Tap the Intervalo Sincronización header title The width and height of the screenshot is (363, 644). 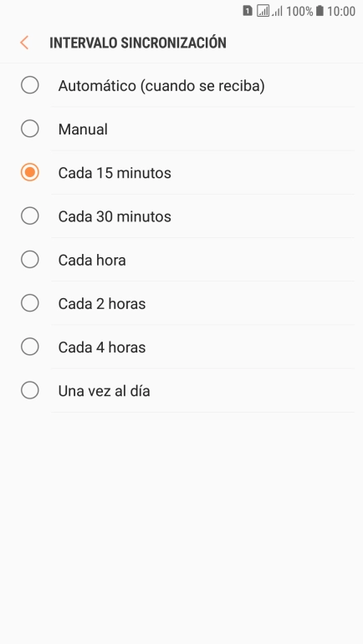click(138, 43)
